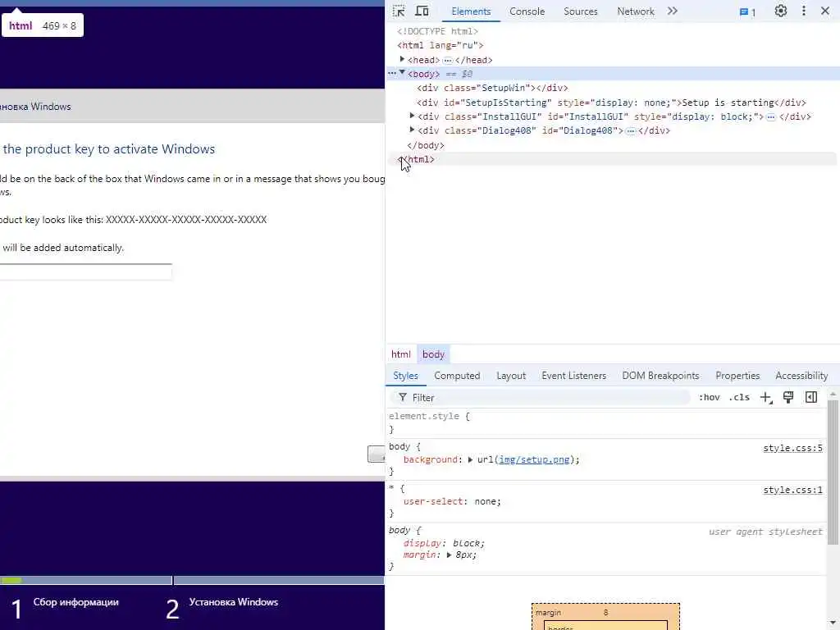Click the element.style rule
This screenshot has width=840, height=630.
[x=429, y=416]
